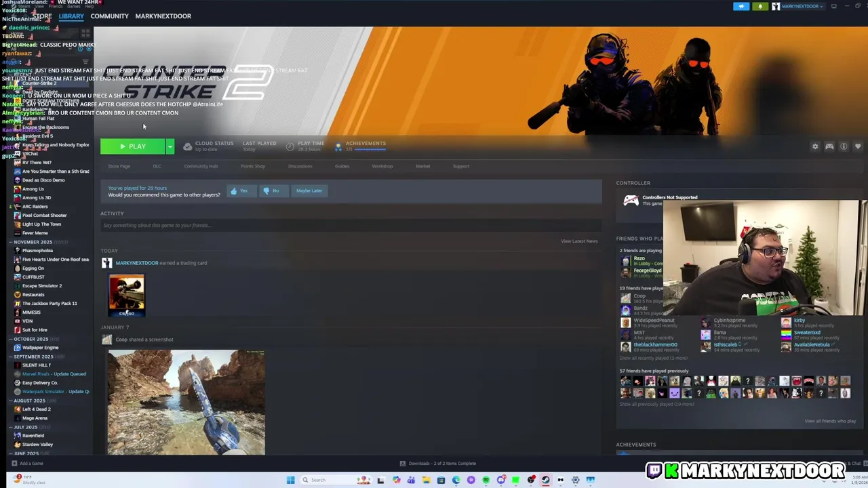Select Wallpaper Engine in library
The height and width of the screenshot is (488, 868).
tap(40, 348)
